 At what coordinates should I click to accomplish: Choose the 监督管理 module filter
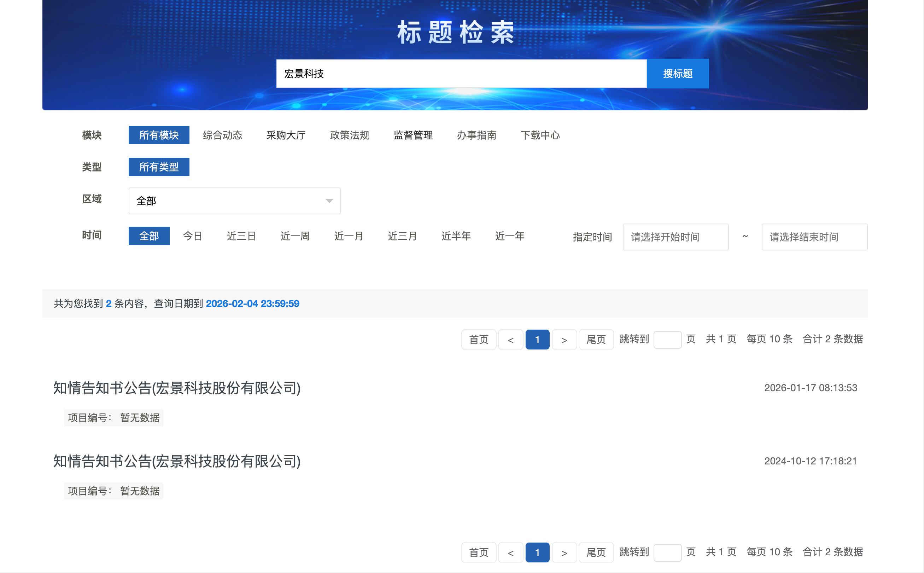click(413, 135)
